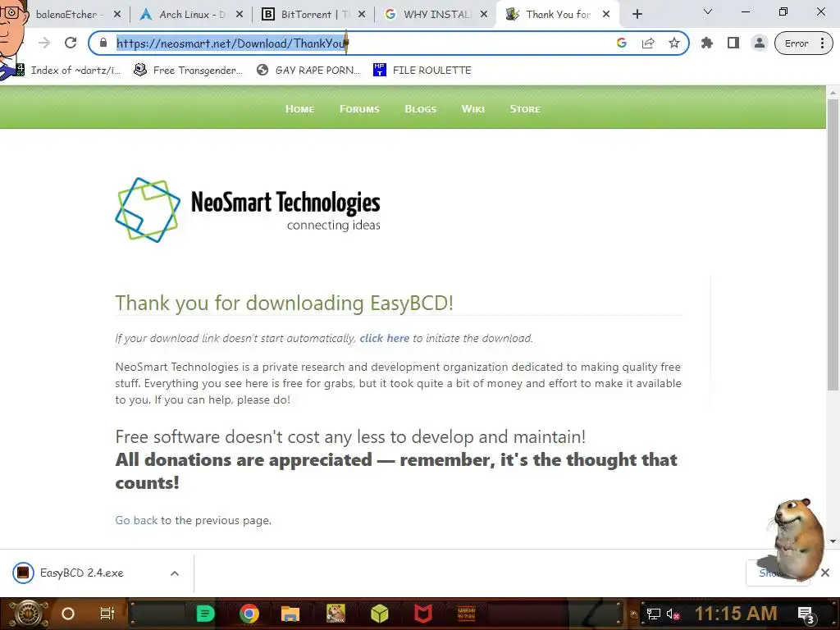This screenshot has width=840, height=630.
Task: Close the BitTorrent tab
Action: [x=362, y=15]
